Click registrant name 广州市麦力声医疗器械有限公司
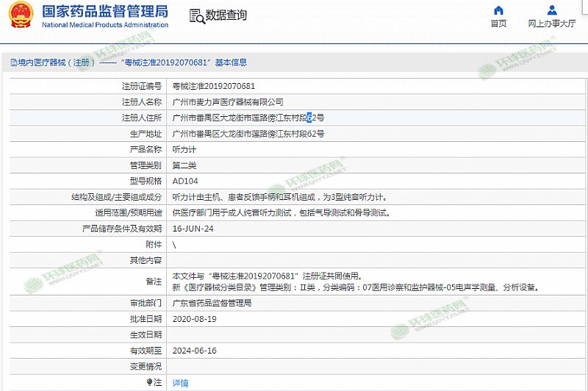 coord(227,102)
